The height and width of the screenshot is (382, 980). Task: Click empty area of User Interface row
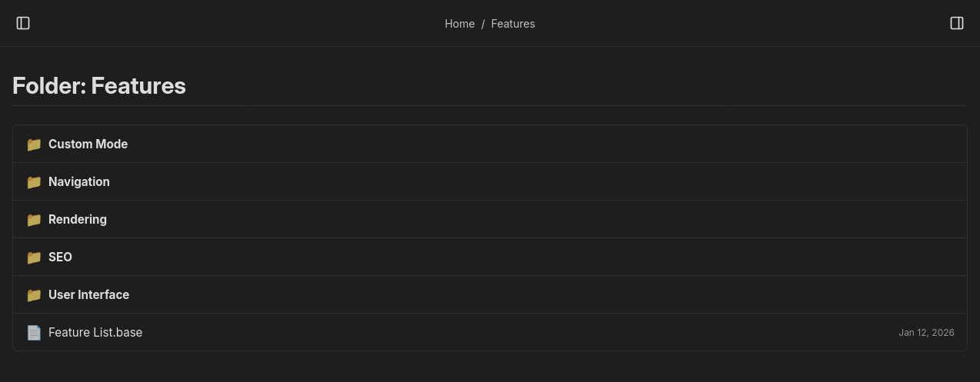(538, 295)
